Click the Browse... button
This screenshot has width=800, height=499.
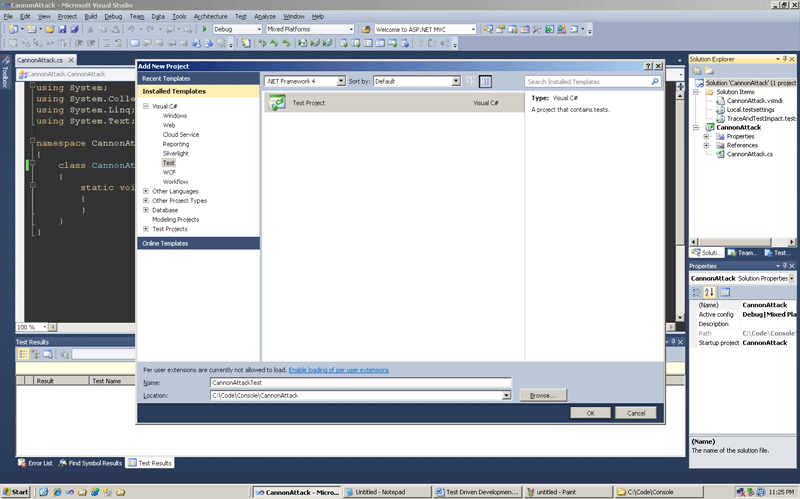coord(543,395)
